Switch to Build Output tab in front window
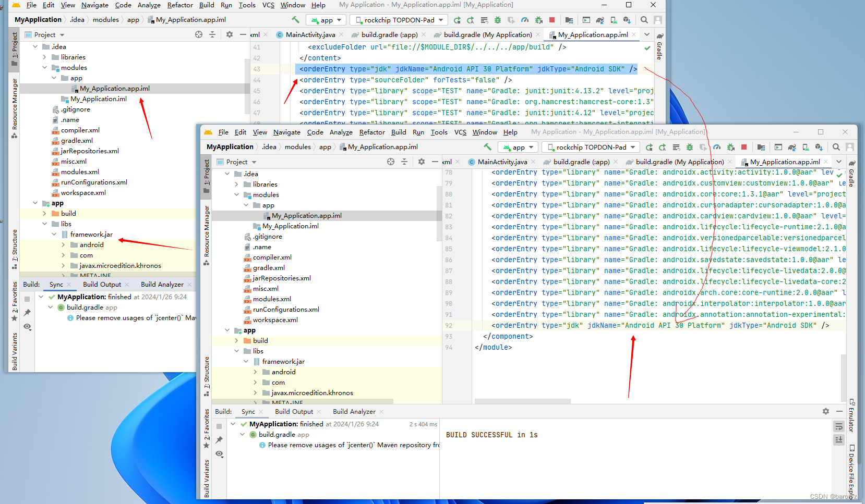This screenshot has height=504, width=865. [x=294, y=412]
